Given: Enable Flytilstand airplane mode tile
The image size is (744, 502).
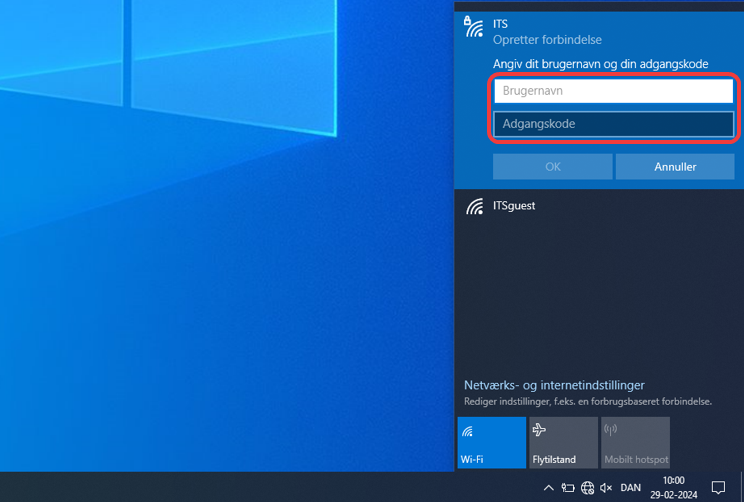Looking at the screenshot, I should click(x=563, y=442).
